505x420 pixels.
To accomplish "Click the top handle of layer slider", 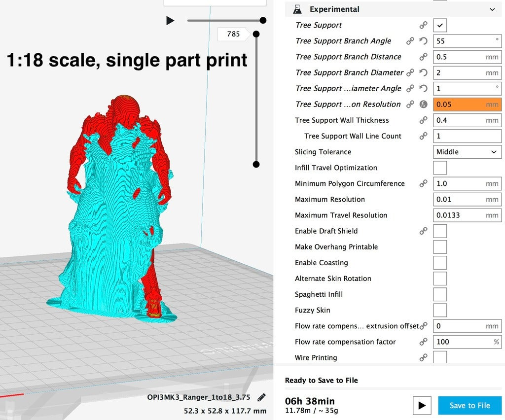I will click(x=256, y=34).
